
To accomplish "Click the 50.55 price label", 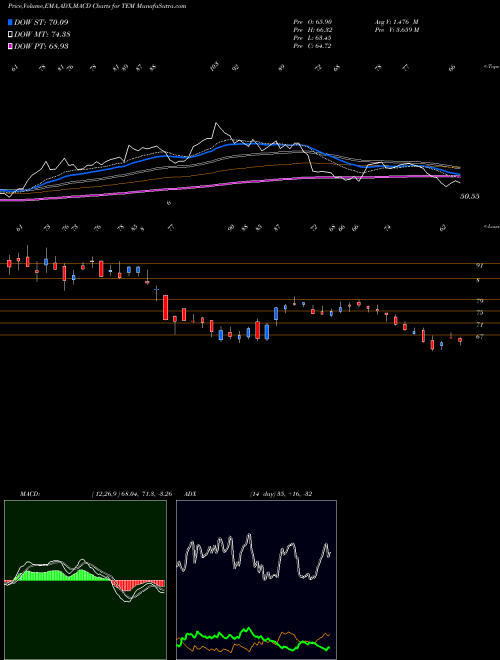I will click(470, 196).
